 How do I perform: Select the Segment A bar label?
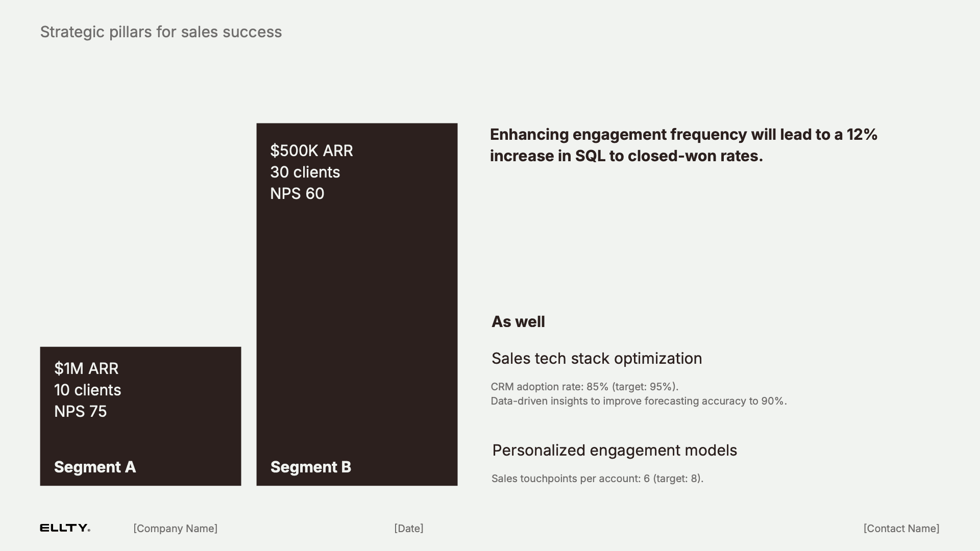[x=95, y=467]
